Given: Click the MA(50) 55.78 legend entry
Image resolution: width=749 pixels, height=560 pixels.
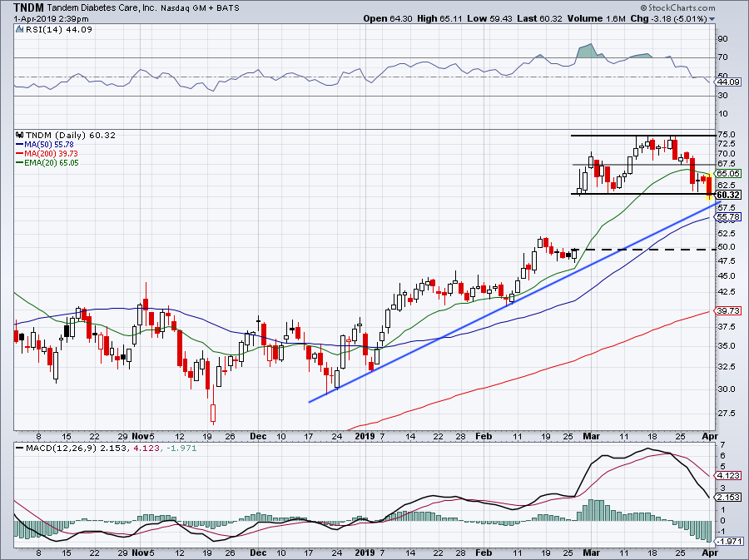Looking at the screenshot, I should coord(45,144).
